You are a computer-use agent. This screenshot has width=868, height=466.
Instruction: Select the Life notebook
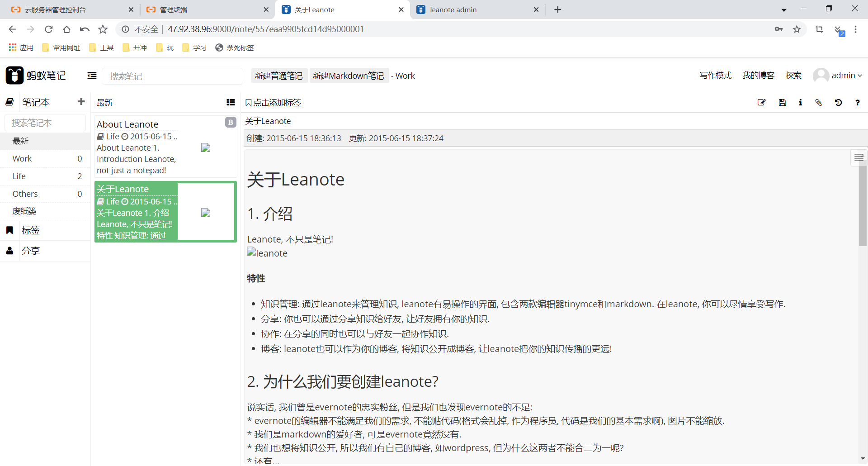pyautogui.click(x=45, y=176)
